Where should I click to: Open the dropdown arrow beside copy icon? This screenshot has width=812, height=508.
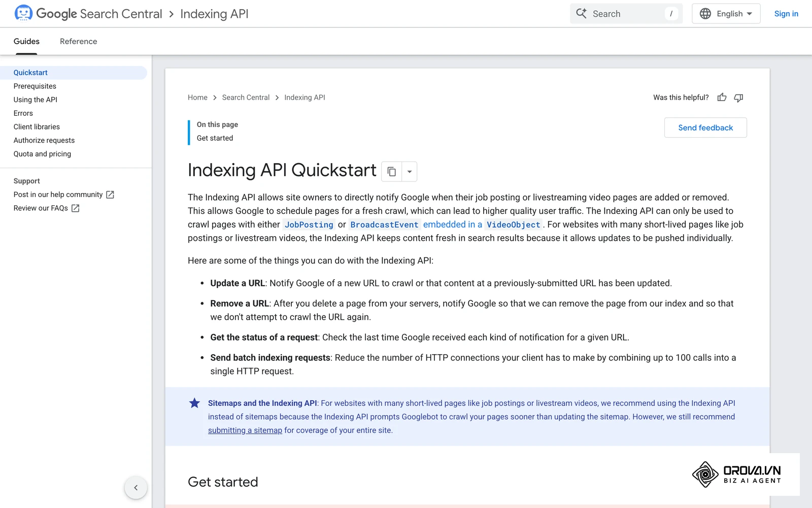pos(410,172)
